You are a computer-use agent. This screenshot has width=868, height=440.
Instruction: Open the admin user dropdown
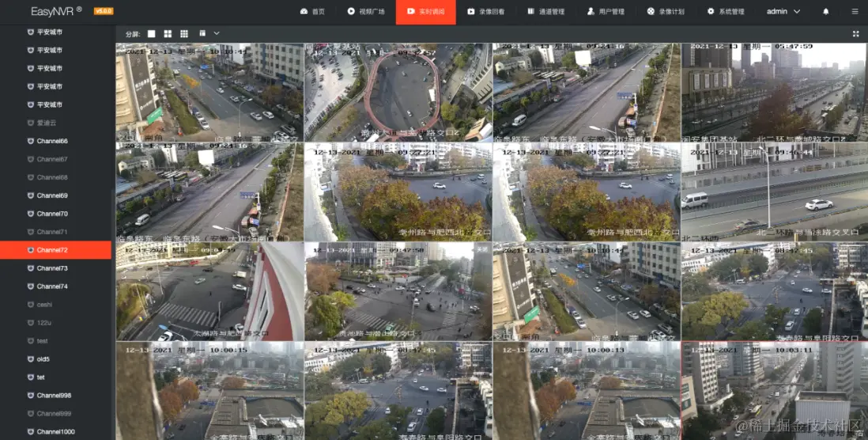(x=783, y=11)
